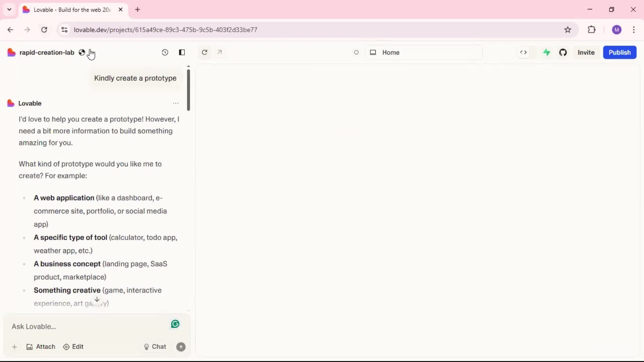Open Chrome profile avatar M
This screenshot has width=644, height=362.
pos(616,30)
